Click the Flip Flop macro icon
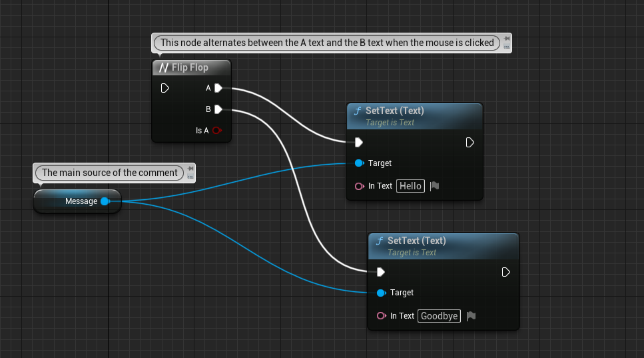Screen dimensions: 644x358 click(x=164, y=67)
